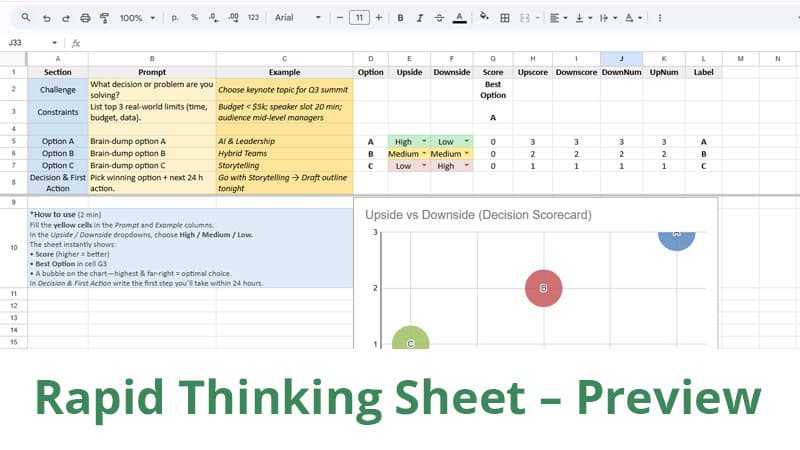The image size is (800, 450).
Task: Open the High dropdown in Upside row A
Action: click(424, 141)
